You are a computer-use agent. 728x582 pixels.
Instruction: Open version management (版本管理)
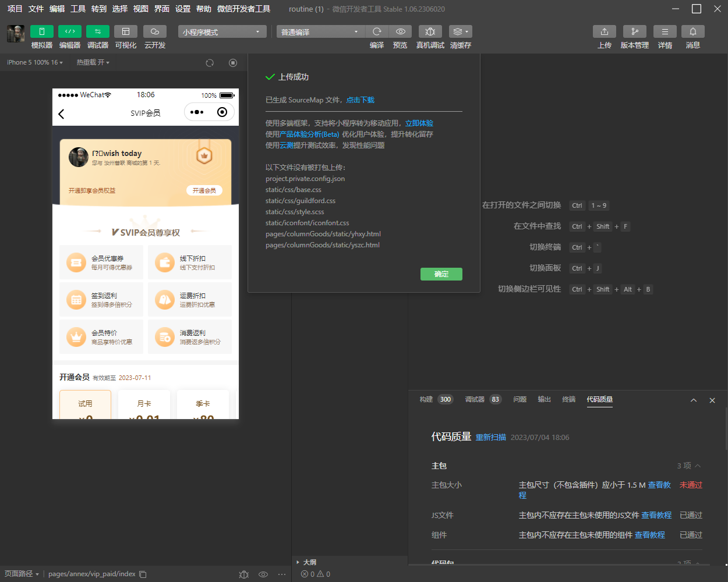coord(635,31)
